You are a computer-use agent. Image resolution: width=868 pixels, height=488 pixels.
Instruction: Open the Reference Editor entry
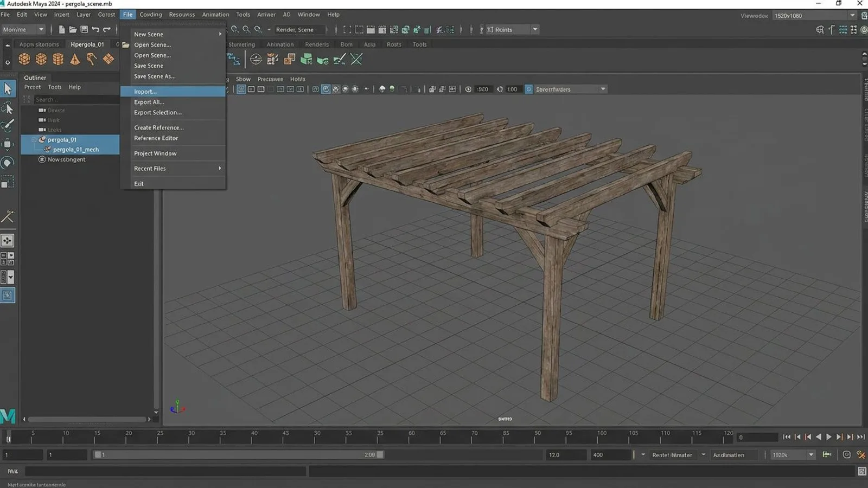pos(173,138)
